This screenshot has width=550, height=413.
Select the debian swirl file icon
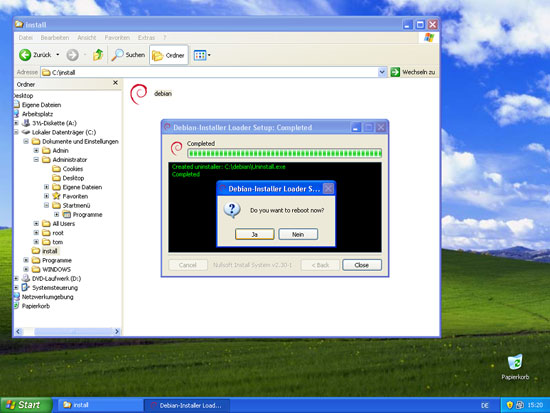[139, 94]
